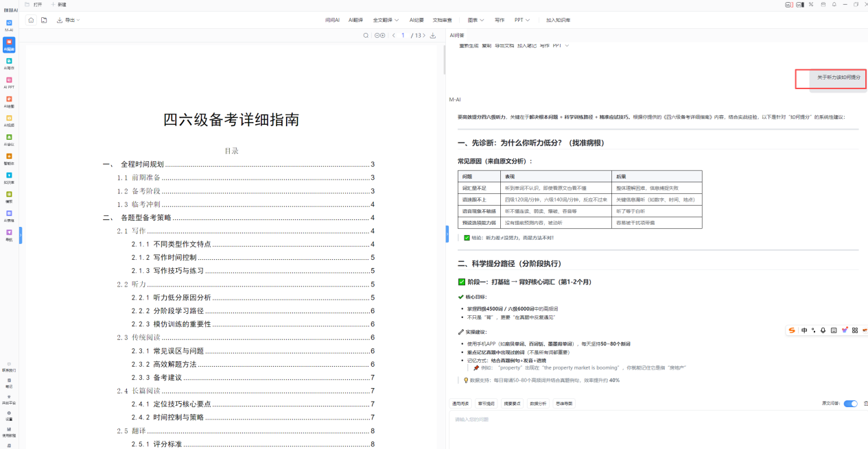Open AI写作 in the left sidebar

pyautogui.click(x=9, y=62)
